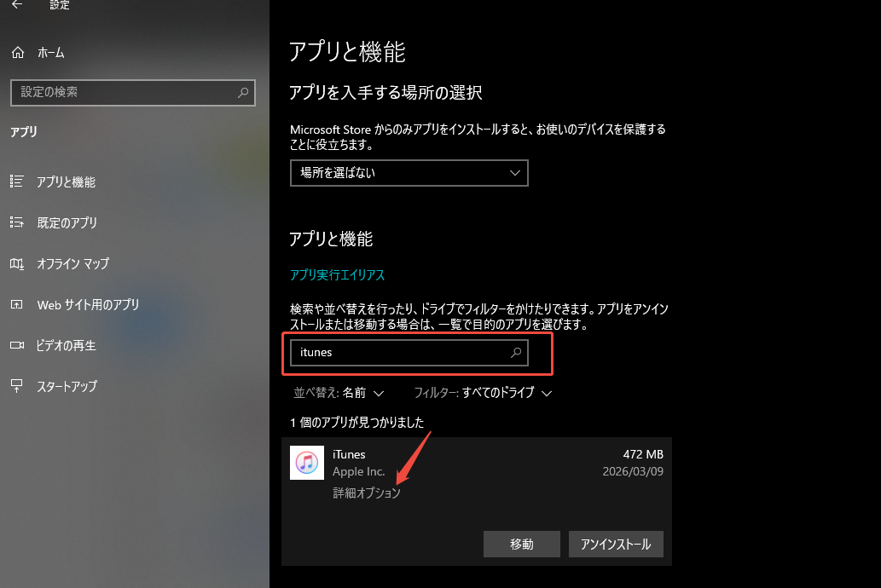Go to オフライン マップ settings
Viewport: 881px width, 588px height.
pos(72,263)
